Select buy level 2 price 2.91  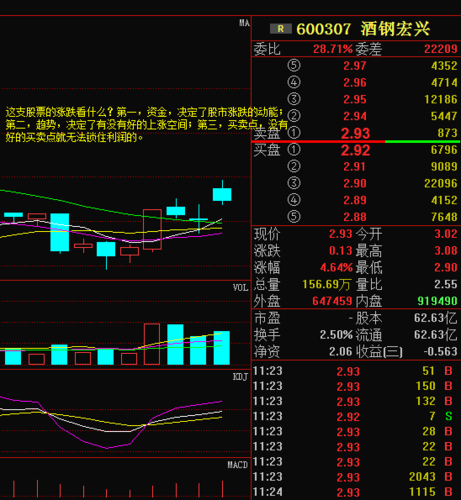[355, 166]
